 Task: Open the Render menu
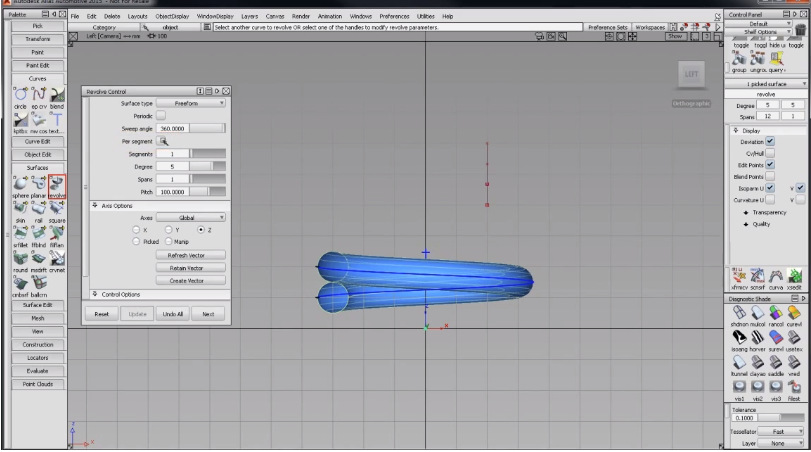301,16
